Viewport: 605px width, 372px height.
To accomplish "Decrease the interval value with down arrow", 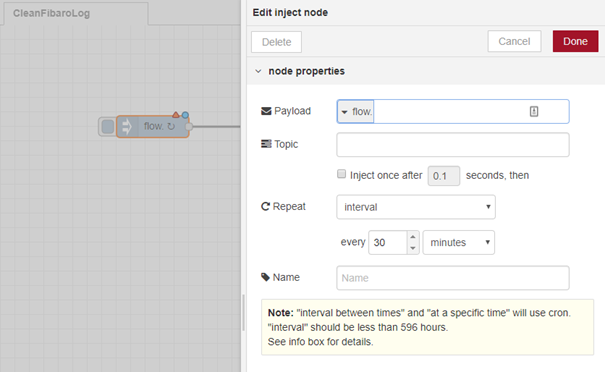I will click(x=413, y=248).
